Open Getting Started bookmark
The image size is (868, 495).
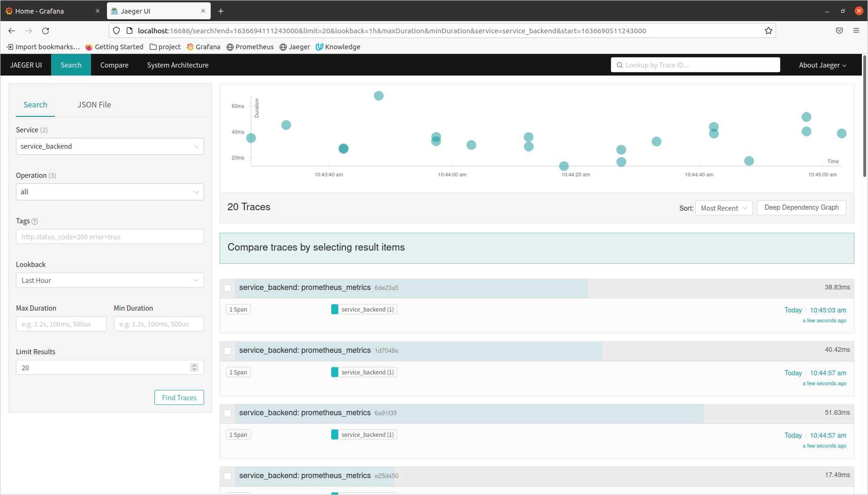coord(114,47)
